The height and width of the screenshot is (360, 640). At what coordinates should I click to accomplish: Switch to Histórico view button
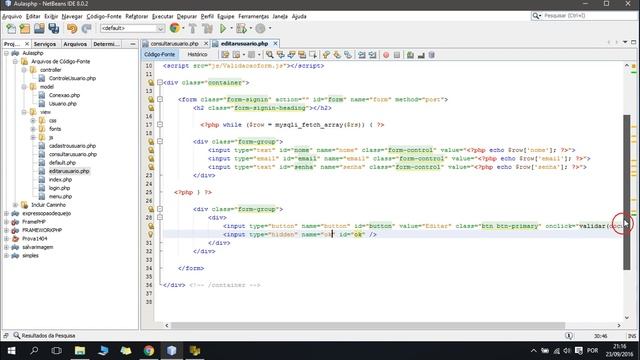pyautogui.click(x=198, y=54)
